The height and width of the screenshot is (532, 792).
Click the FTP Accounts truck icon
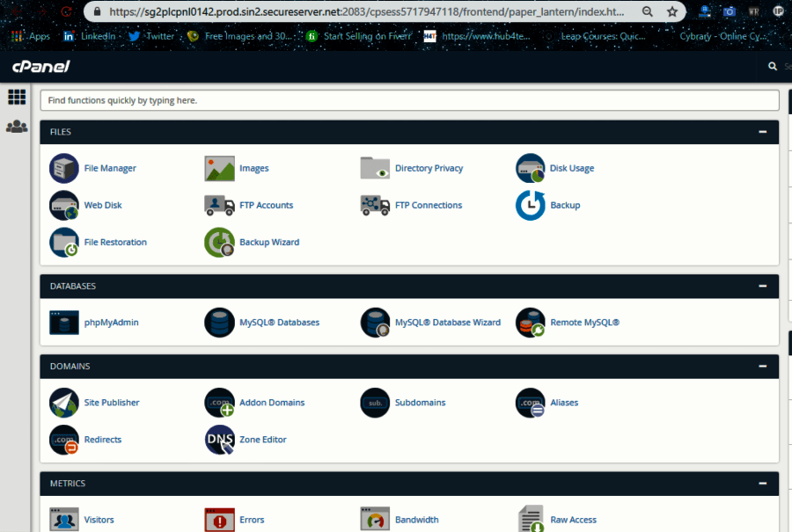point(219,205)
